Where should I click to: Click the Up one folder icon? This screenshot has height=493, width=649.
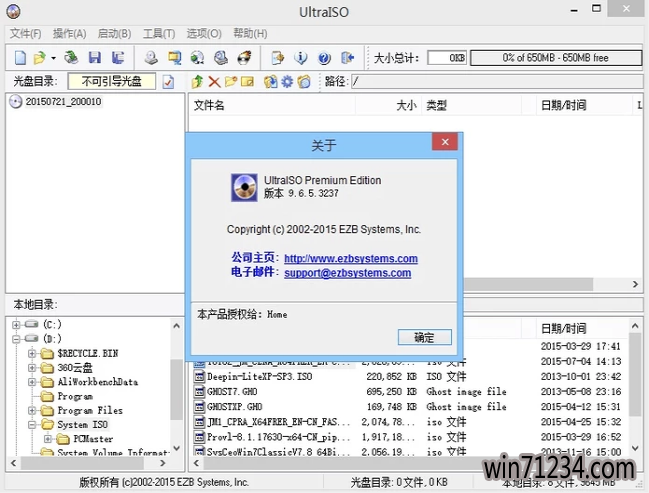pyautogui.click(x=197, y=82)
